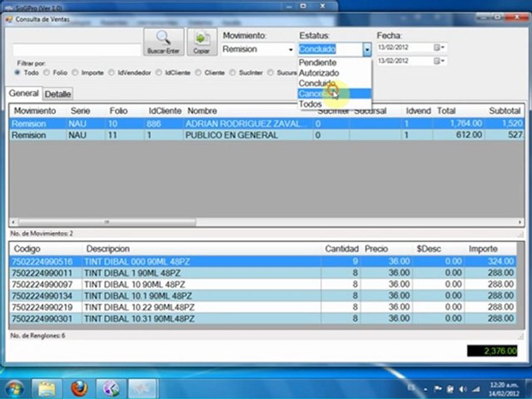The width and height of the screenshot is (532, 399).
Task: Open the clock-disc app taskbar icon
Action: tap(111, 389)
